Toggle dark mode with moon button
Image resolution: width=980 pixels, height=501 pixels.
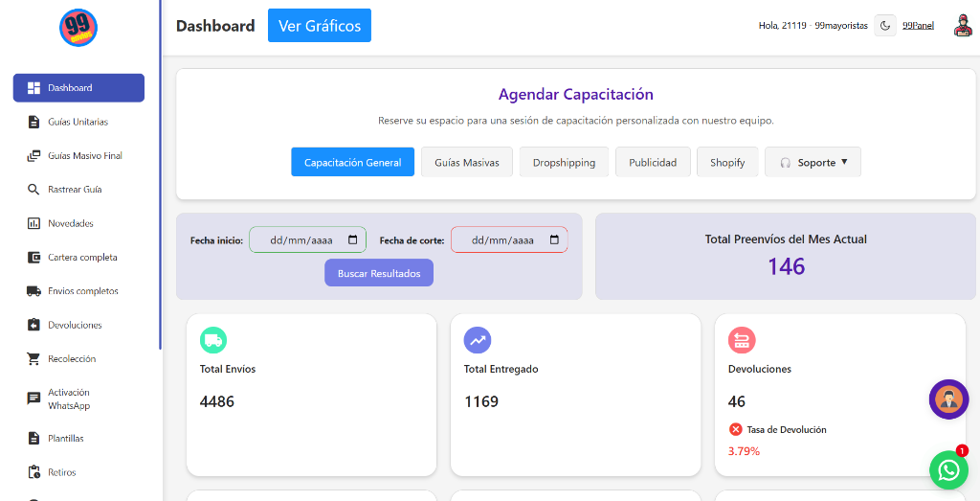tap(885, 26)
